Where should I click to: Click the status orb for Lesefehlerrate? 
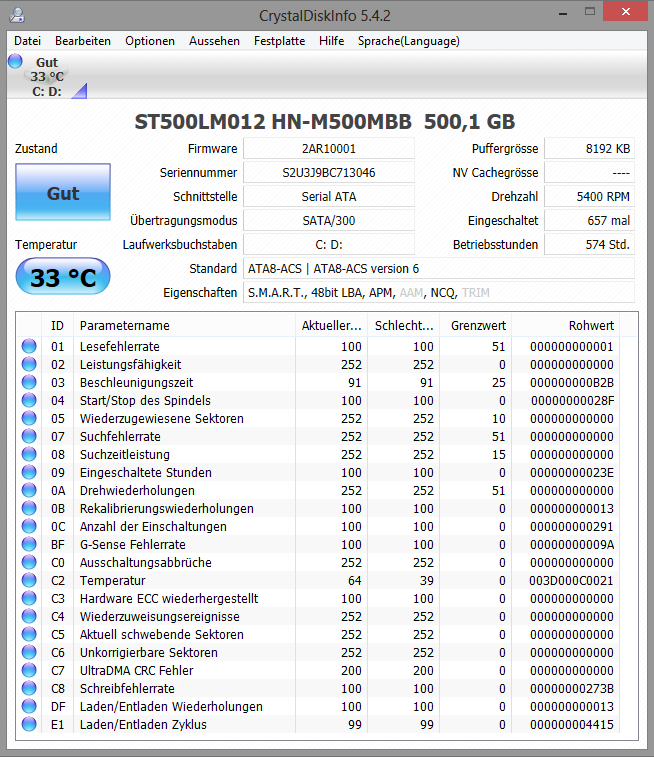[29, 346]
